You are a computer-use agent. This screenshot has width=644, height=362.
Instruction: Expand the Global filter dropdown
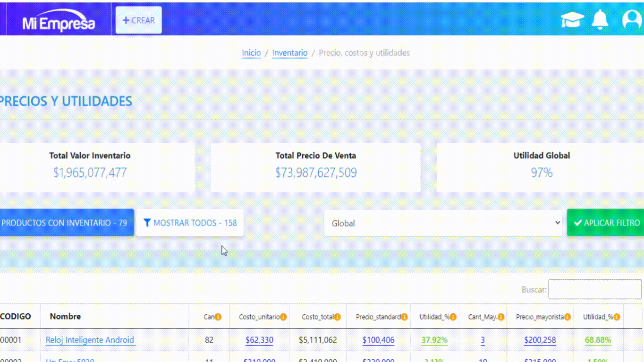443,223
